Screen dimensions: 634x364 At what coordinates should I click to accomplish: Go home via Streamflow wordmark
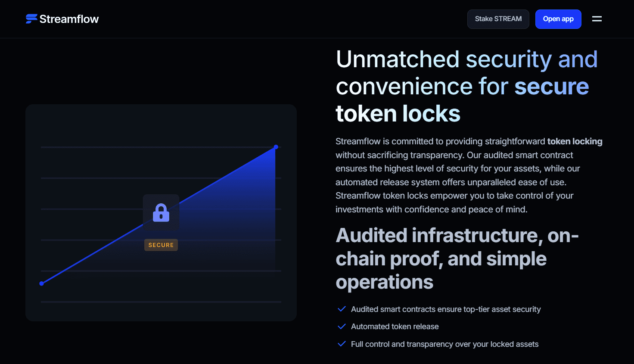69,19
